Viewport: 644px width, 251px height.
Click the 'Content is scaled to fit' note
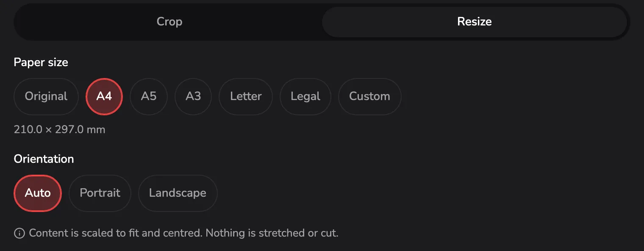coord(184,233)
